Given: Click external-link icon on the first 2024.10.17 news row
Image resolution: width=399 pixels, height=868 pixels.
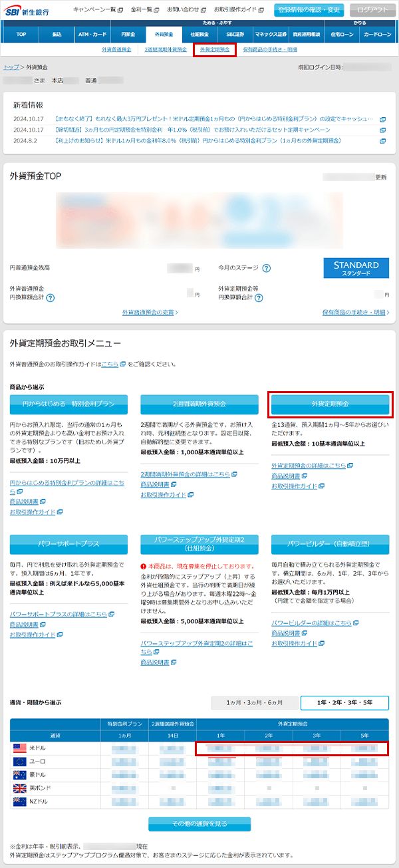Looking at the screenshot, I should click(383, 120).
